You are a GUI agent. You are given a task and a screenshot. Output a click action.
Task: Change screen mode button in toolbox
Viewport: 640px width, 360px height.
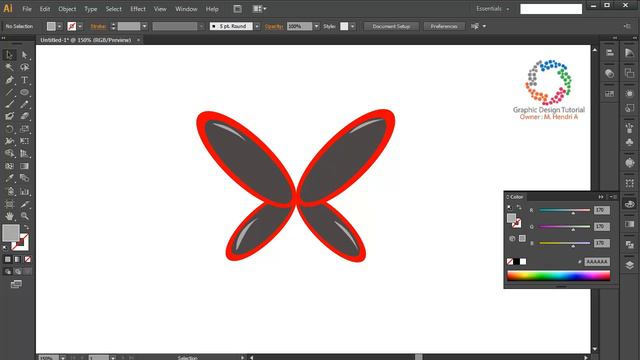pos(16,284)
